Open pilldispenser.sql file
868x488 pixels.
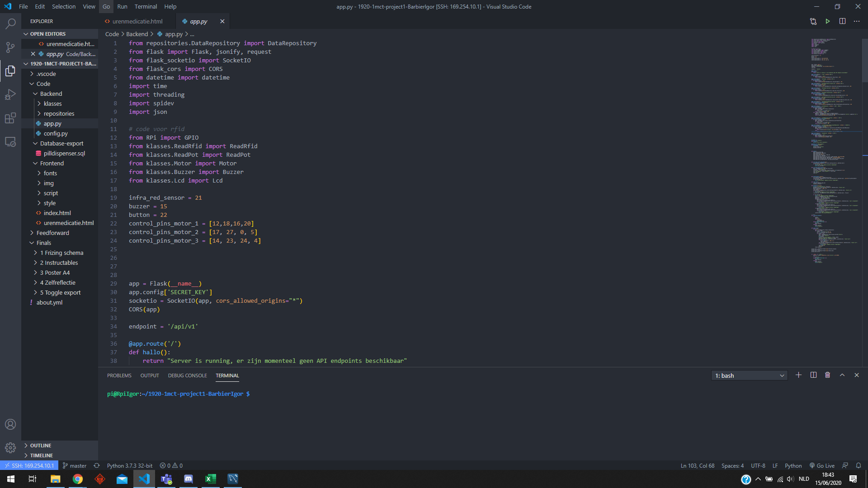coord(60,153)
